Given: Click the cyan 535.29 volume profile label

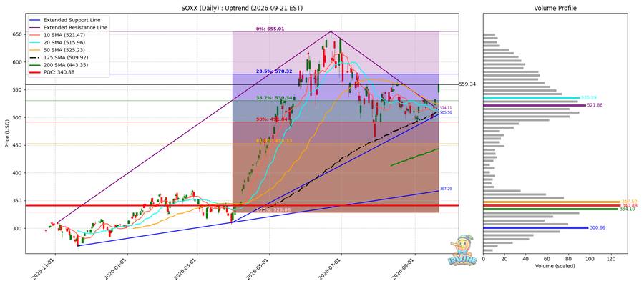Looking at the screenshot, I should pyautogui.click(x=589, y=98).
